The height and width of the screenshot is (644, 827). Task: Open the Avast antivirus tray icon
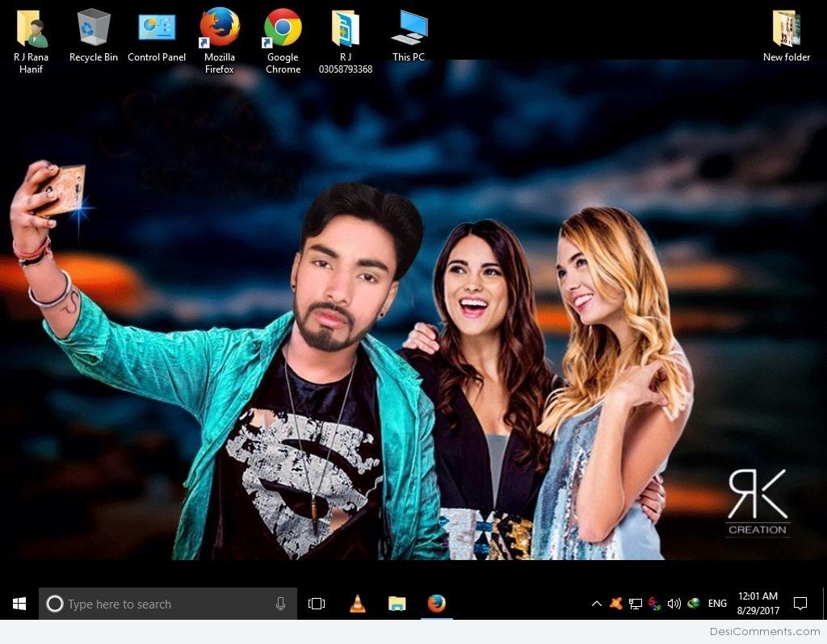point(615,604)
